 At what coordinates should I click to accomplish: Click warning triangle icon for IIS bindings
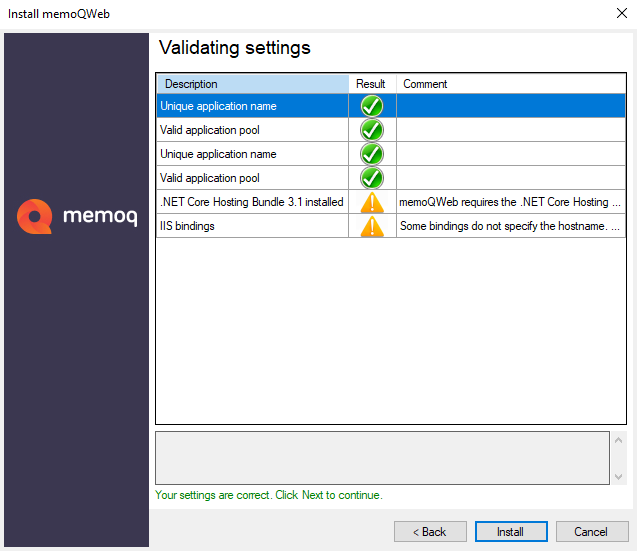tap(372, 226)
